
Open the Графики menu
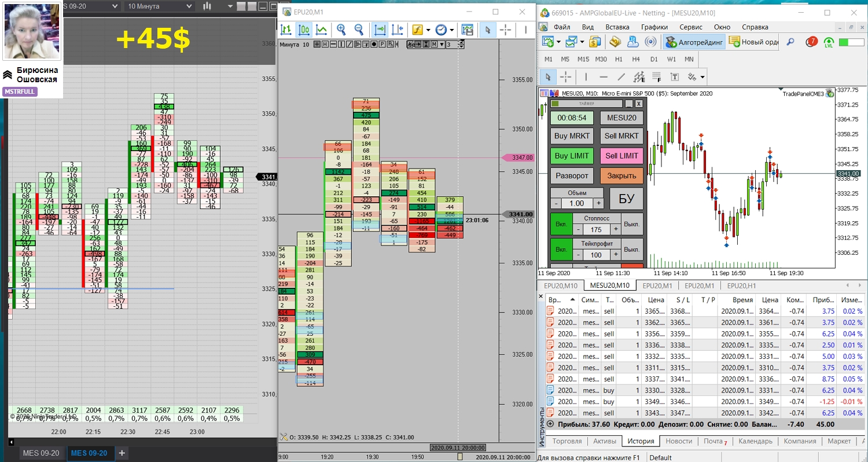(654, 27)
